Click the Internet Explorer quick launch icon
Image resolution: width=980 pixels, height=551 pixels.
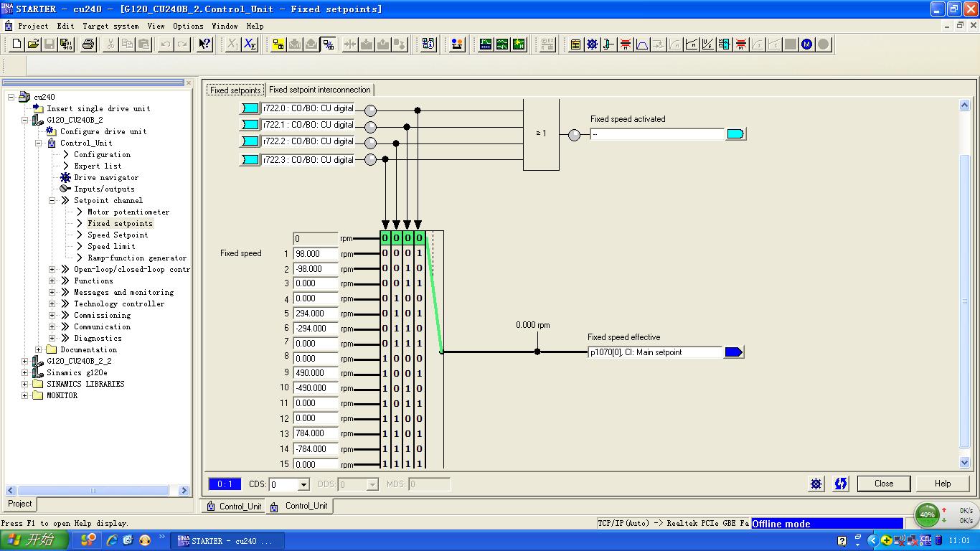(x=112, y=540)
